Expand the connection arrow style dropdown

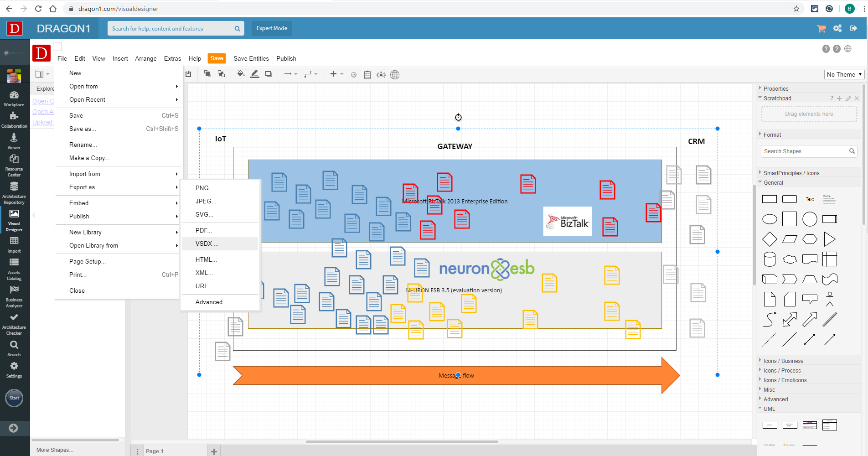point(296,74)
